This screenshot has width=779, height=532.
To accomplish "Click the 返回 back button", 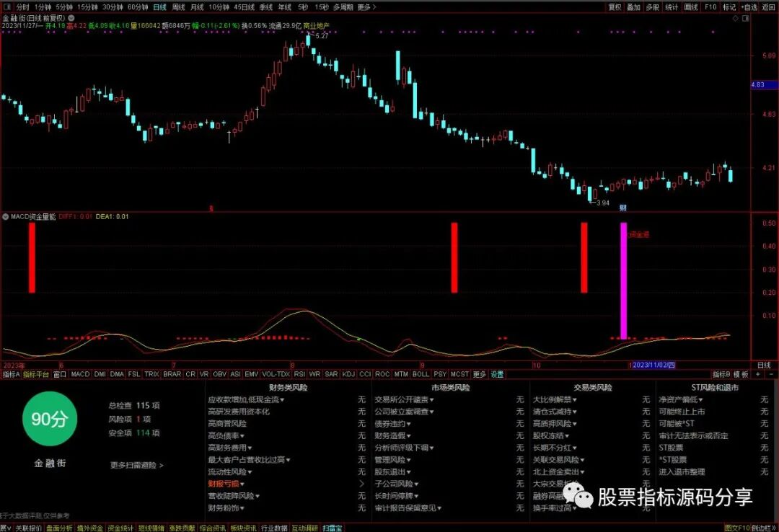I will (x=768, y=7).
